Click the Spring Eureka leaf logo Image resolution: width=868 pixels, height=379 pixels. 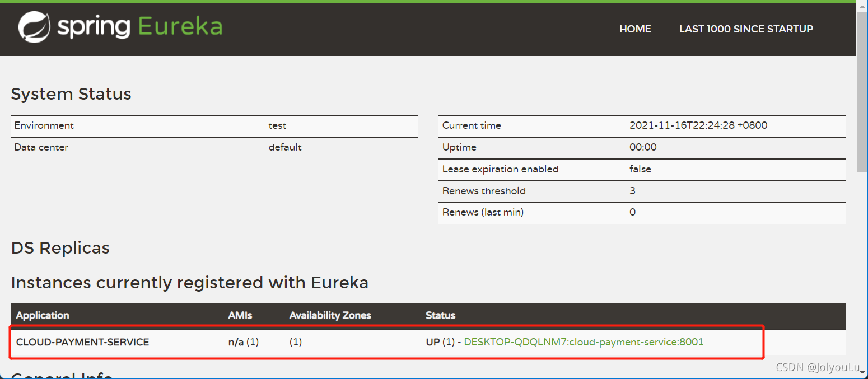pos(34,27)
